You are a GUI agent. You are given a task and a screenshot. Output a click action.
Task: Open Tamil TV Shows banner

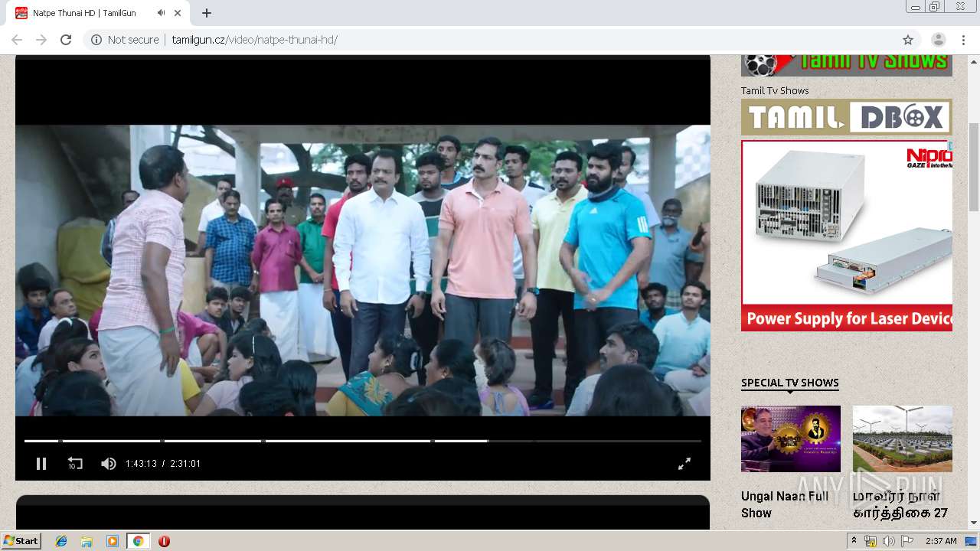pyautogui.click(x=847, y=65)
